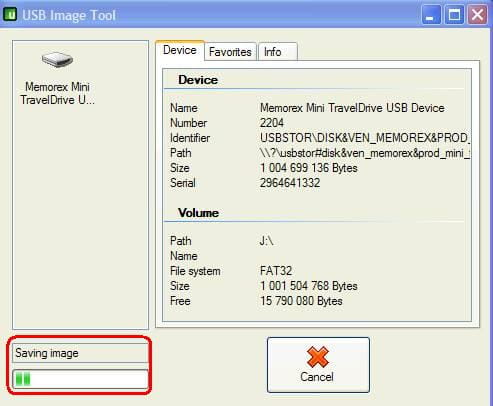Cancel the image saving operation
Image resolution: width=493 pixels, height=406 pixels.
point(318,365)
